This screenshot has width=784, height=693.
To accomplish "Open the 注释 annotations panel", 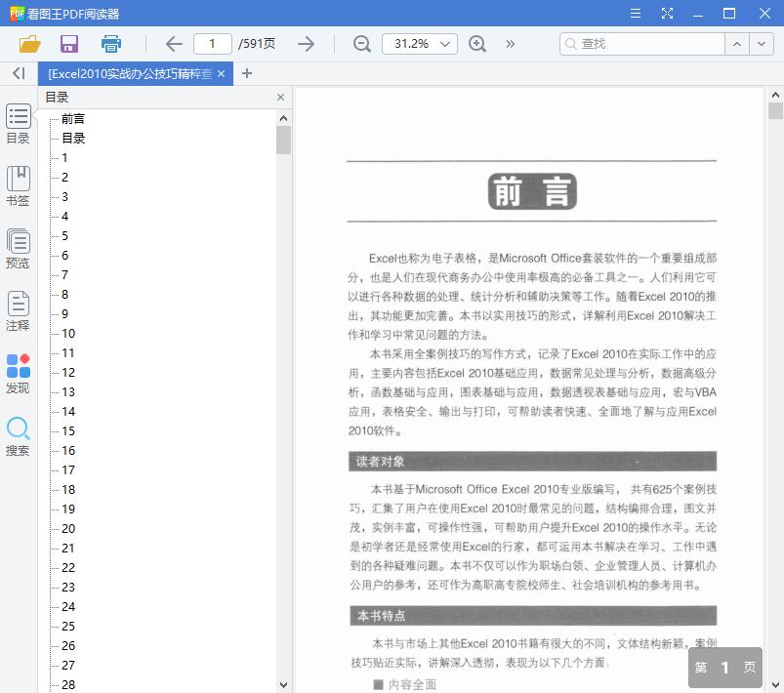I will [18, 311].
